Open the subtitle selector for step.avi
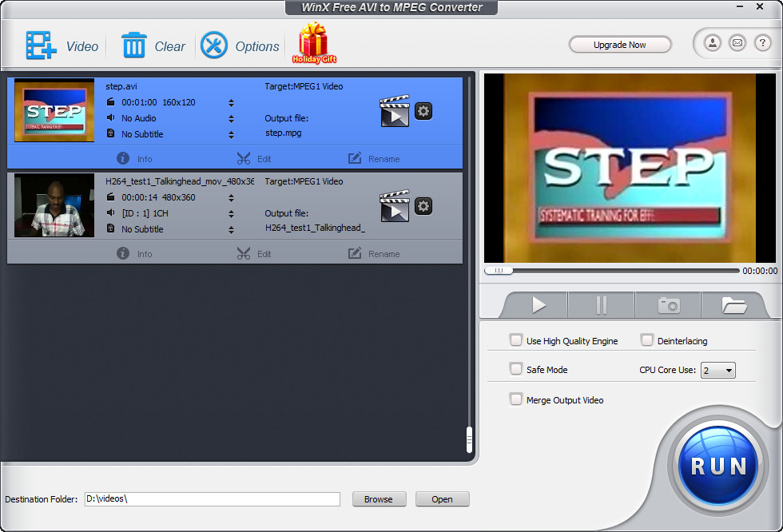The height and width of the screenshot is (532, 783). [231, 133]
